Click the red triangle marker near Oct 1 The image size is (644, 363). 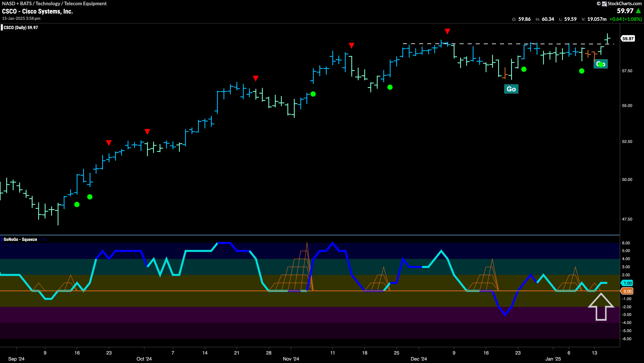click(x=147, y=132)
